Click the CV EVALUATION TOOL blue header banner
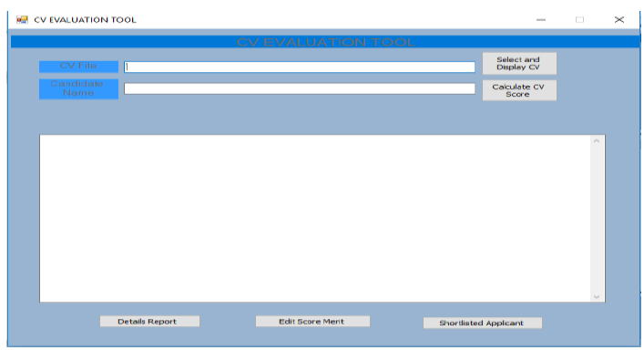Image resolution: width=644 pixels, height=350 pixels. (325, 42)
